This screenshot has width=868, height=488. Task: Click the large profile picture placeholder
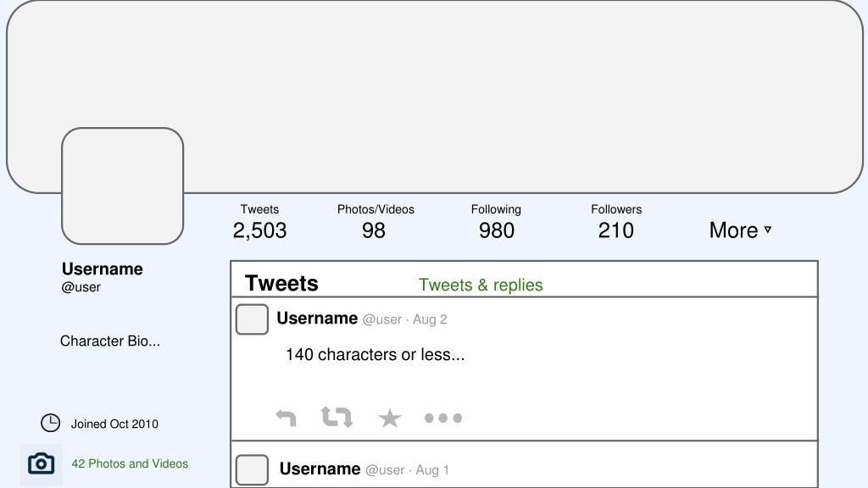tap(122, 186)
